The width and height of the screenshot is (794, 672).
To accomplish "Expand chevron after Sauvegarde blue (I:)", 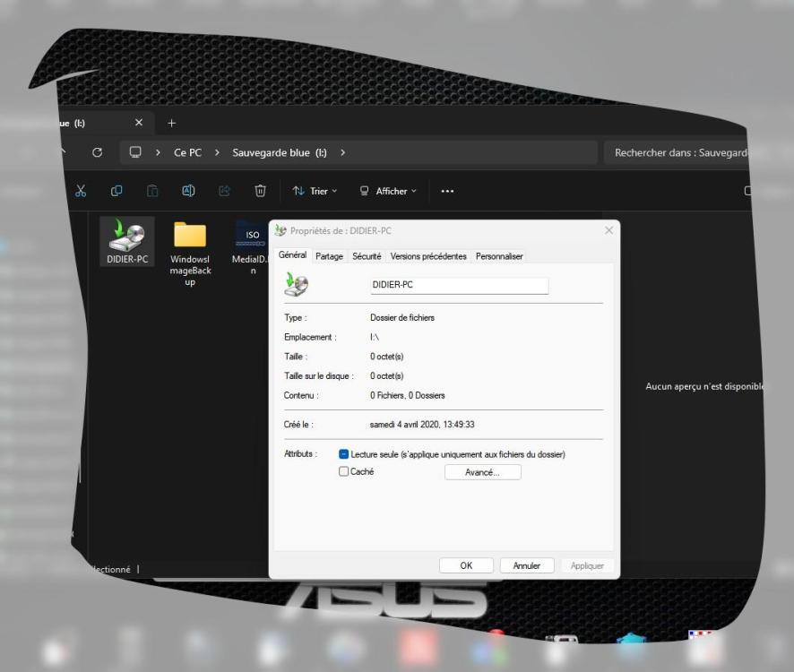I will (x=342, y=152).
